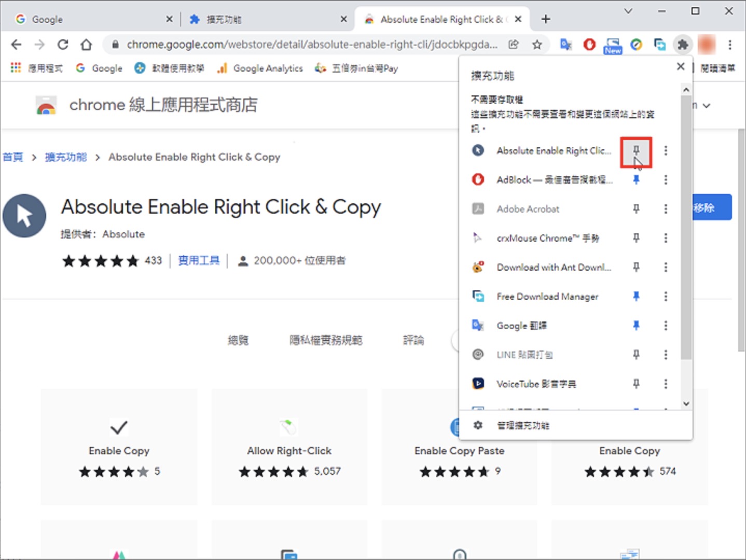Screen dimensions: 746x560
Task: Open manage extensions gear
Action: (x=478, y=425)
